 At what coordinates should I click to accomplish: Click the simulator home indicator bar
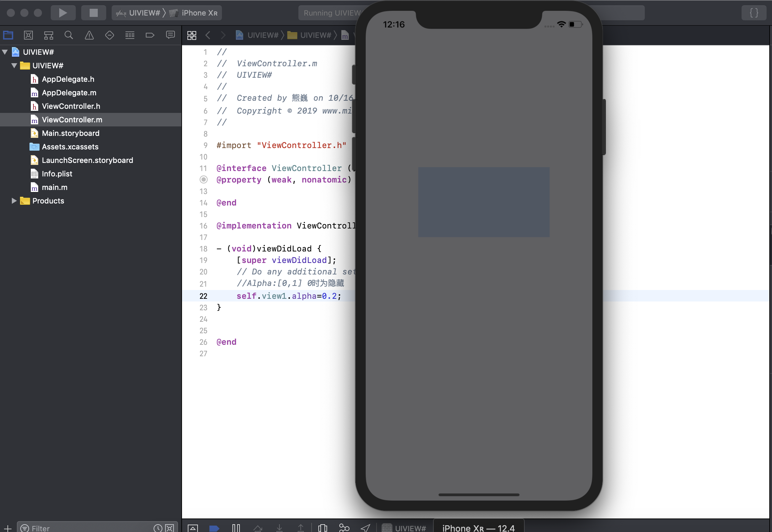coord(479,494)
